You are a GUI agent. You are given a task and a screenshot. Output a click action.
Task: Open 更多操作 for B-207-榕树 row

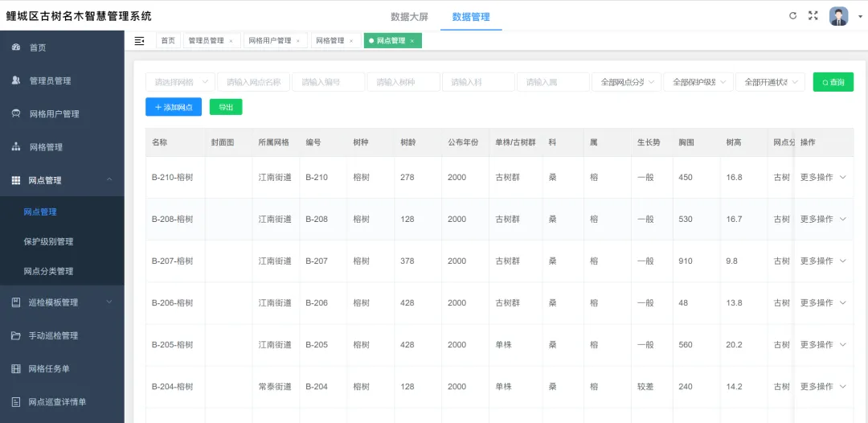[823, 261]
